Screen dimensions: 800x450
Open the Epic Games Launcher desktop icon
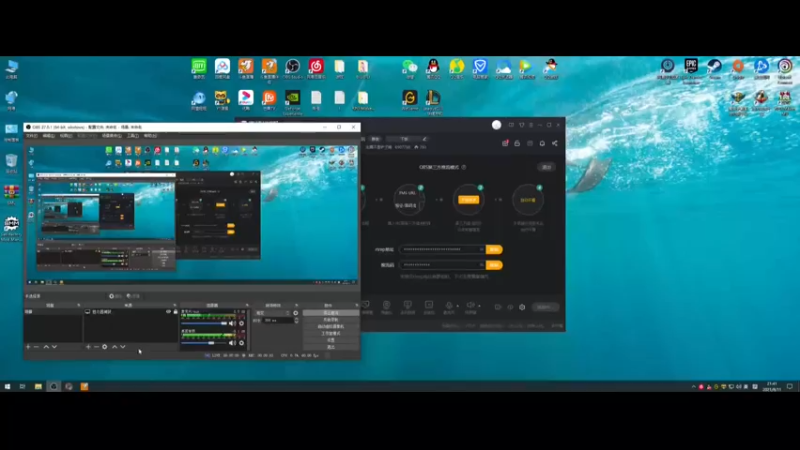(691, 69)
